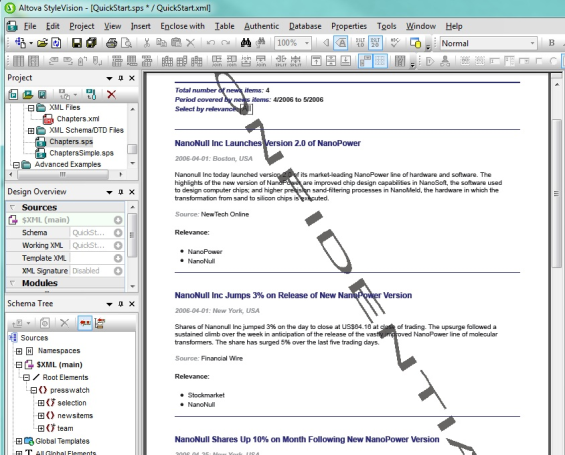
Task: Click the Redo arrow icon
Action: pos(226,43)
